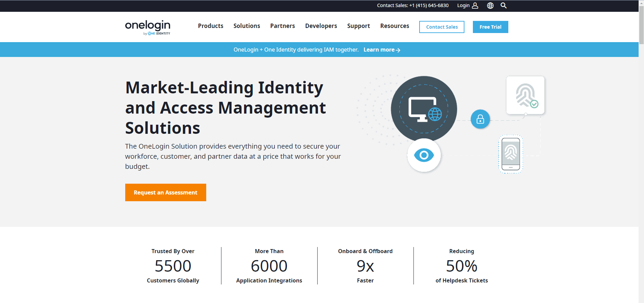Viewport: 644px width, 303px height.
Task: Follow the Learn more banner link
Action: 382,50
